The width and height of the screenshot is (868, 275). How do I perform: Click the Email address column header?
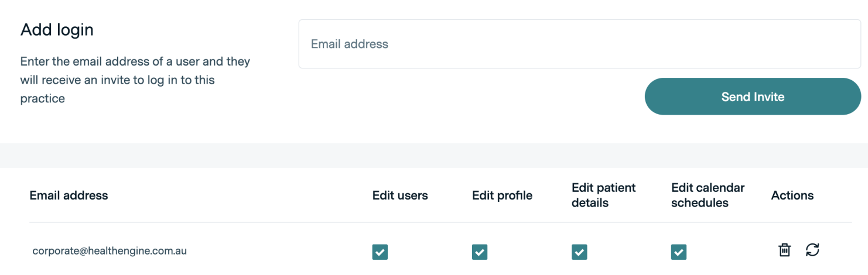(69, 195)
